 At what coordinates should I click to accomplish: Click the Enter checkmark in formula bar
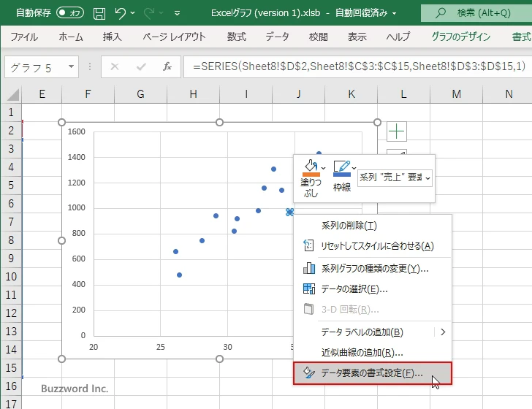click(141, 66)
